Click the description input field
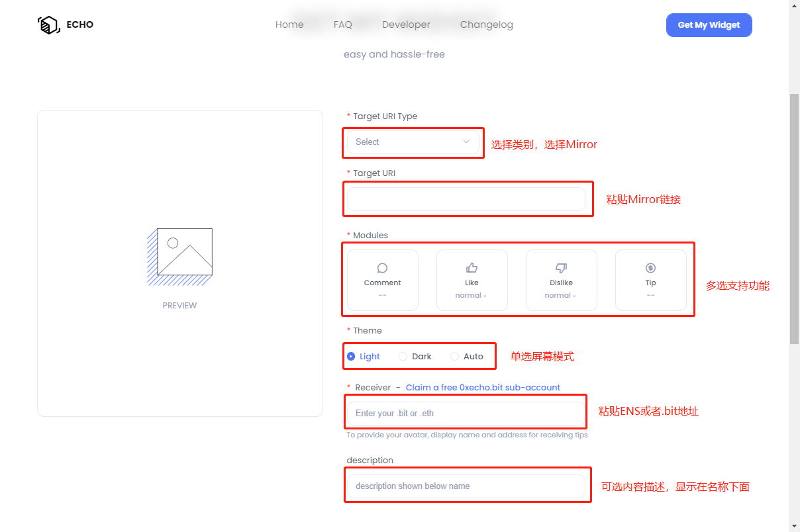 (467, 486)
